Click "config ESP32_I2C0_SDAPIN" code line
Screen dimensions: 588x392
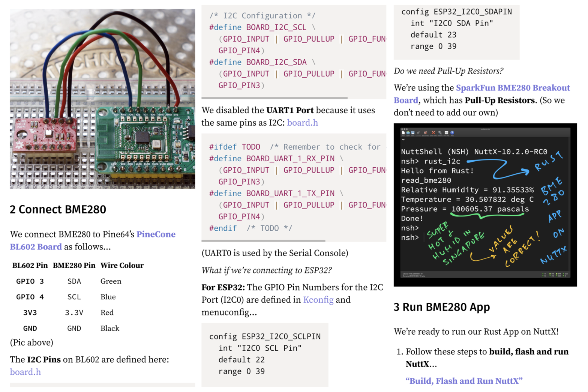(456, 12)
